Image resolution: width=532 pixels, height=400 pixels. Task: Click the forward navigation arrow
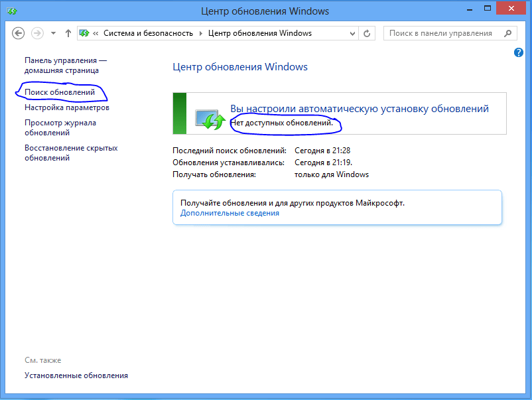(x=37, y=33)
